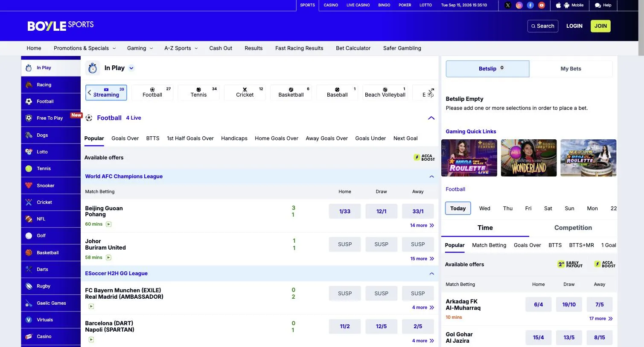Collapse ESoccer H2H GG League section

431,273
